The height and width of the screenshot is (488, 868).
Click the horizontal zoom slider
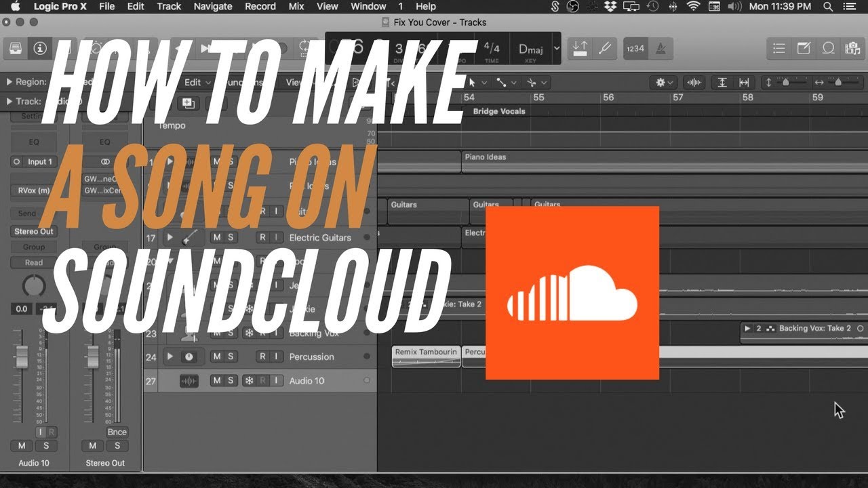point(839,82)
